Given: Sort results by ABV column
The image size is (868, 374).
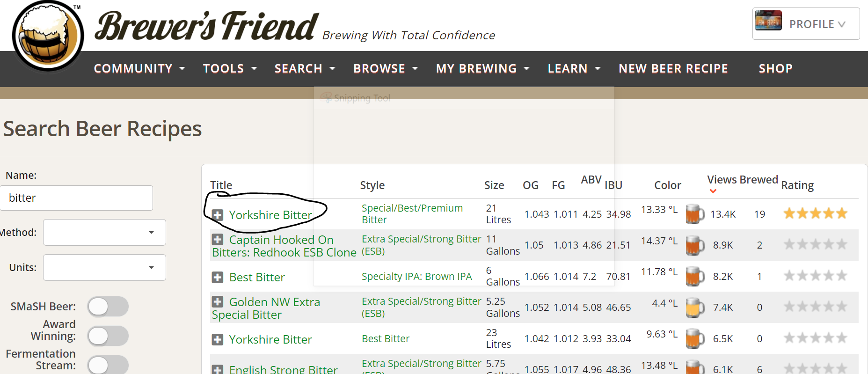Looking at the screenshot, I should [591, 180].
